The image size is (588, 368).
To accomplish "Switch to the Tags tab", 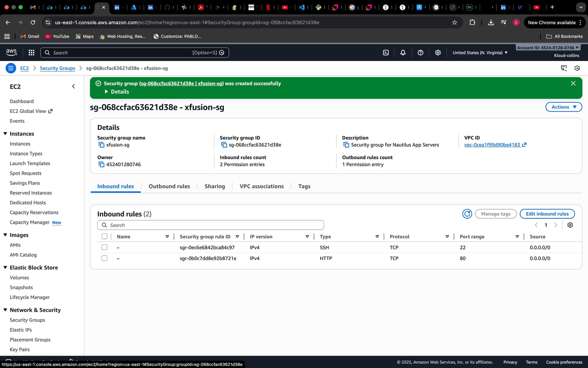I will coord(304,186).
